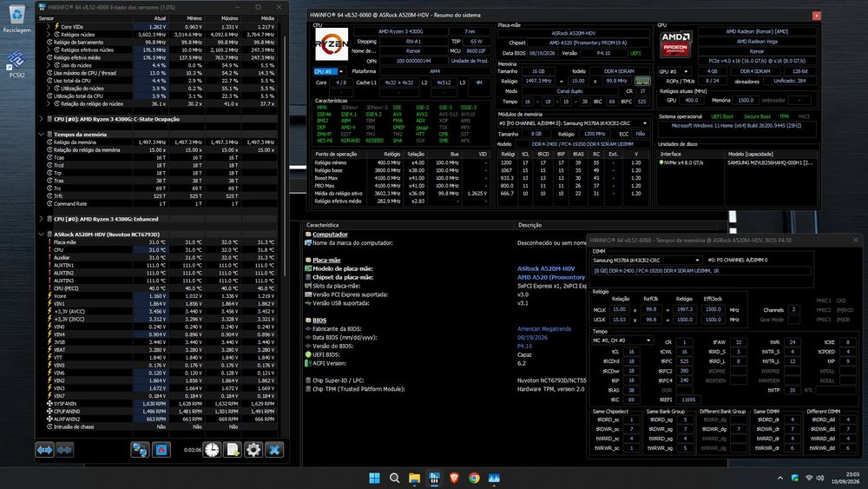Click the Descrição column header

(x=529, y=225)
